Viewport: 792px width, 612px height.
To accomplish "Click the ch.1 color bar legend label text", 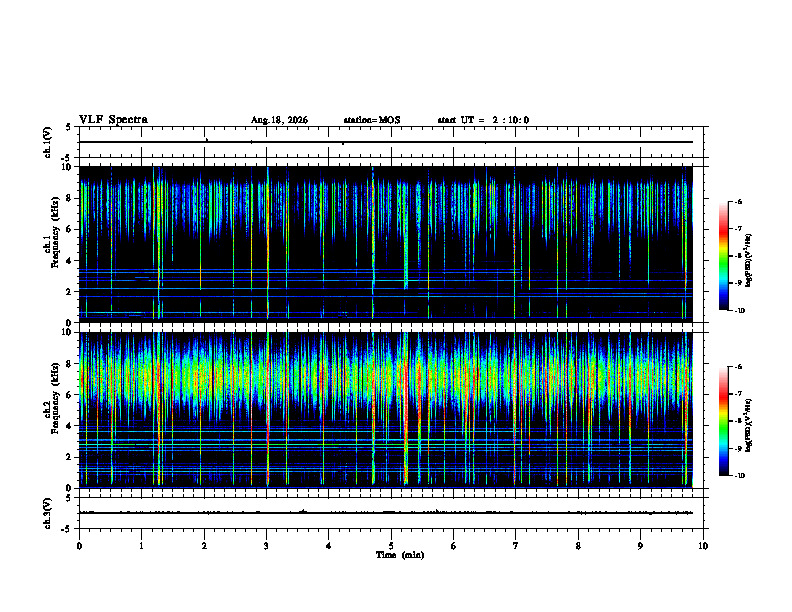I will click(x=749, y=260).
